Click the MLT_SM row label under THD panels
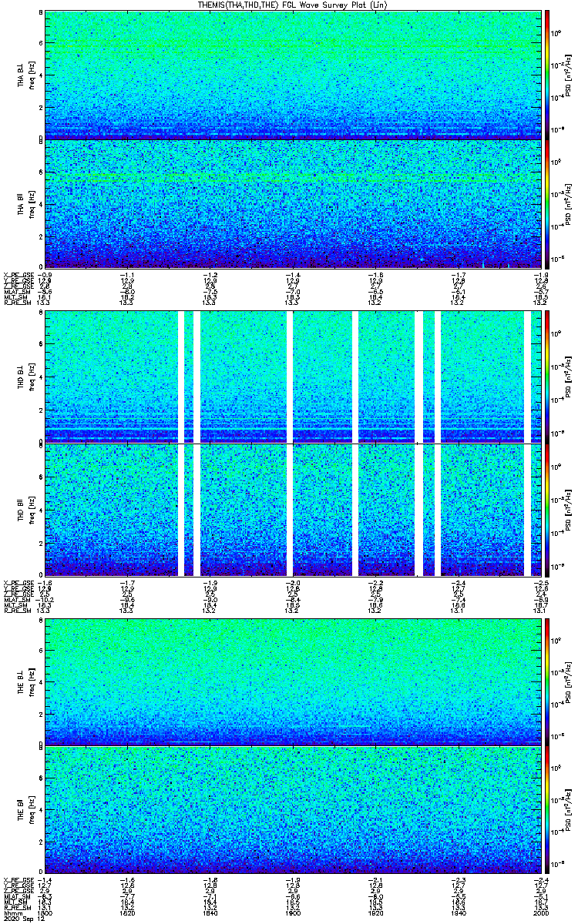Screen dimensions: 578x924 15,605
